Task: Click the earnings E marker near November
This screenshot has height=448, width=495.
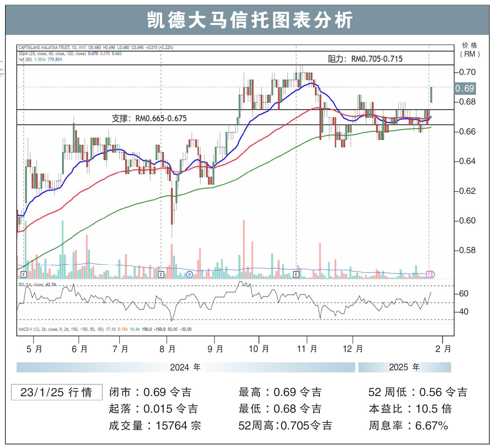Action: pos(296,274)
